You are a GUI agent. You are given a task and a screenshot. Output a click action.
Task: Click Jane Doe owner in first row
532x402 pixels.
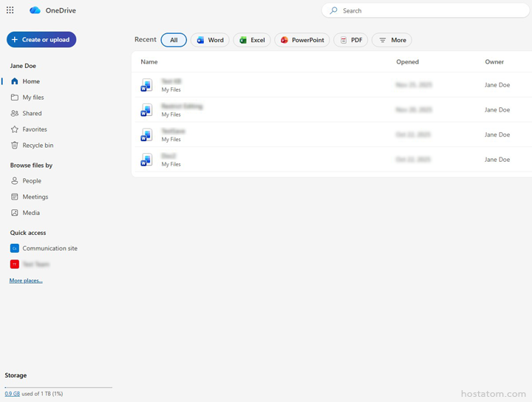coord(497,85)
